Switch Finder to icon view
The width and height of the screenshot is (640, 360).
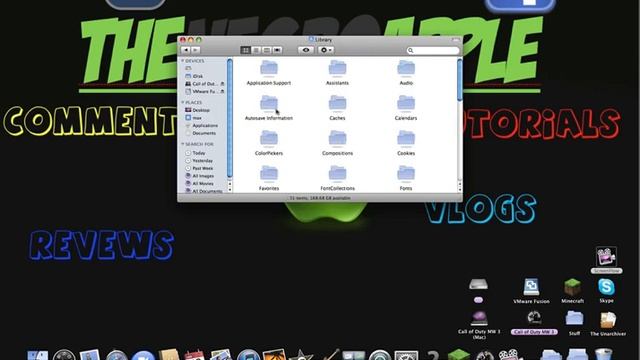click(245, 50)
